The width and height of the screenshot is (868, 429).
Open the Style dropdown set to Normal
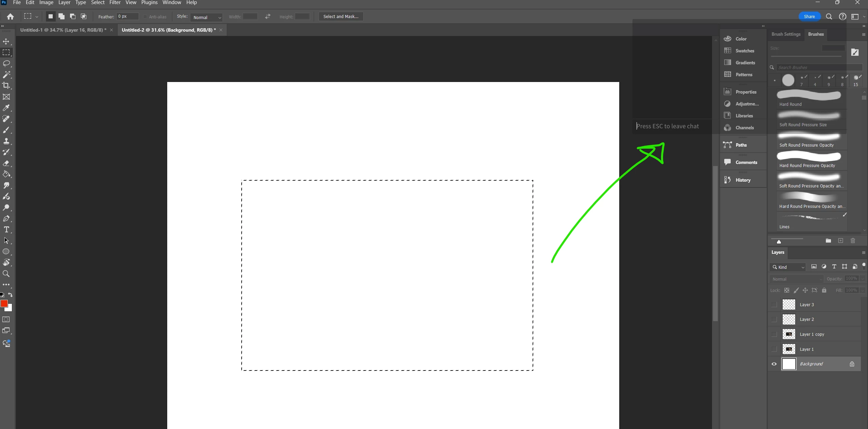pos(207,17)
